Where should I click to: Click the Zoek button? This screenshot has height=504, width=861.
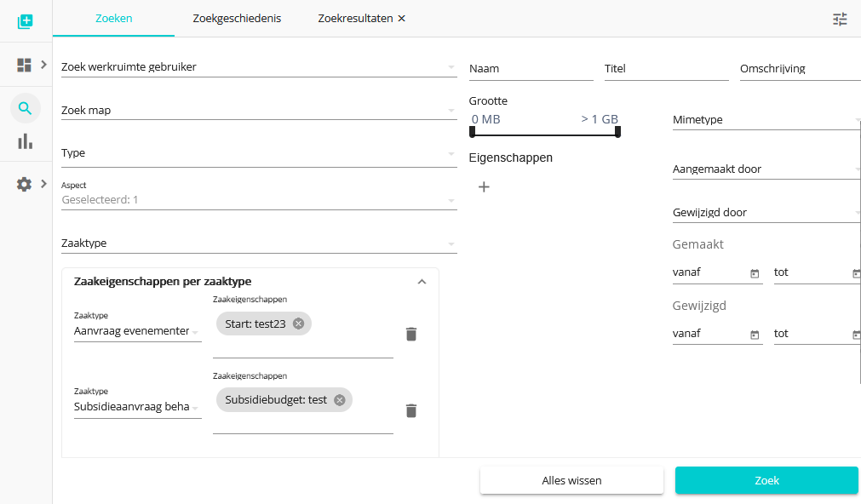coord(766,480)
